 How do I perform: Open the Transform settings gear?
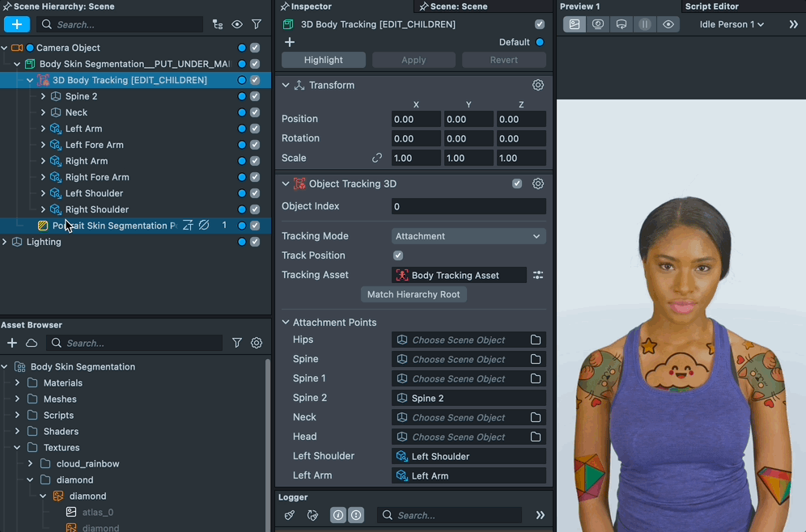538,85
